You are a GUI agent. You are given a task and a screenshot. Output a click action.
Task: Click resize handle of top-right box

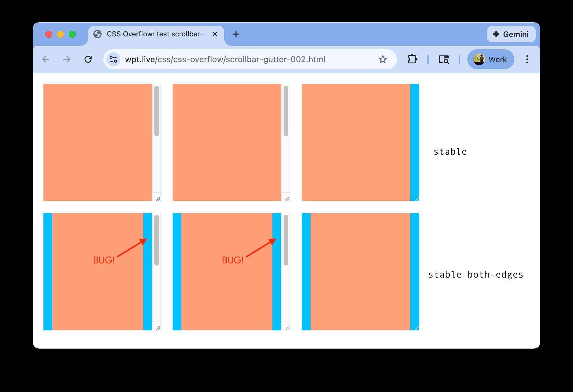417,199
